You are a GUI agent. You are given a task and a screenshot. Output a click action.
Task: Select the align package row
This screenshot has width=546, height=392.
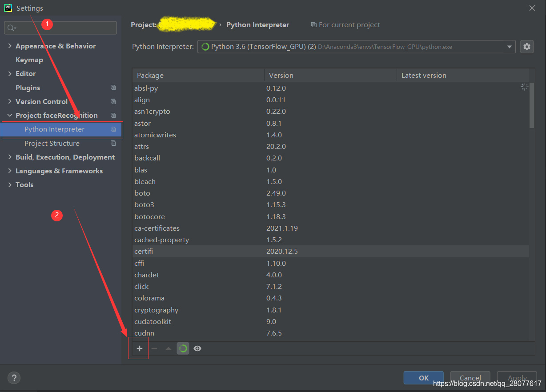tap(330, 100)
